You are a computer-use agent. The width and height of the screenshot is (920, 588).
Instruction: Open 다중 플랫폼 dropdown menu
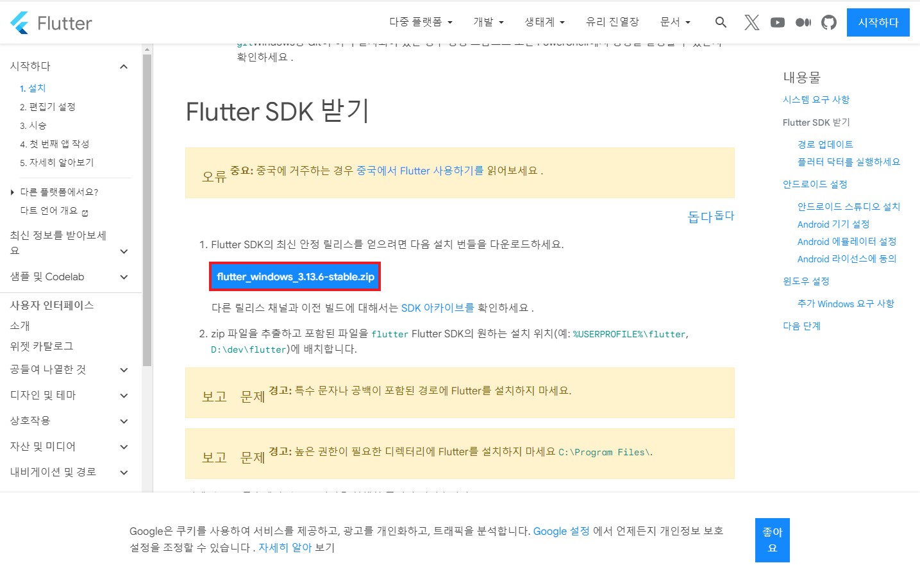point(421,22)
